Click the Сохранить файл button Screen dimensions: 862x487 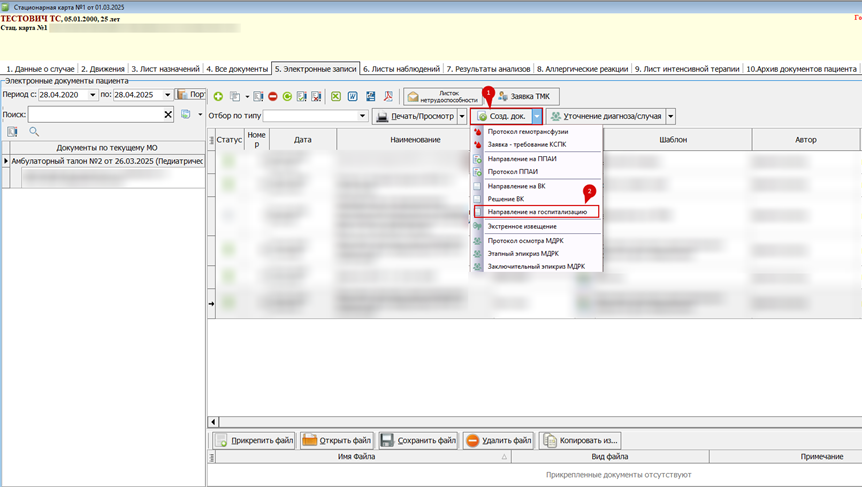point(418,440)
